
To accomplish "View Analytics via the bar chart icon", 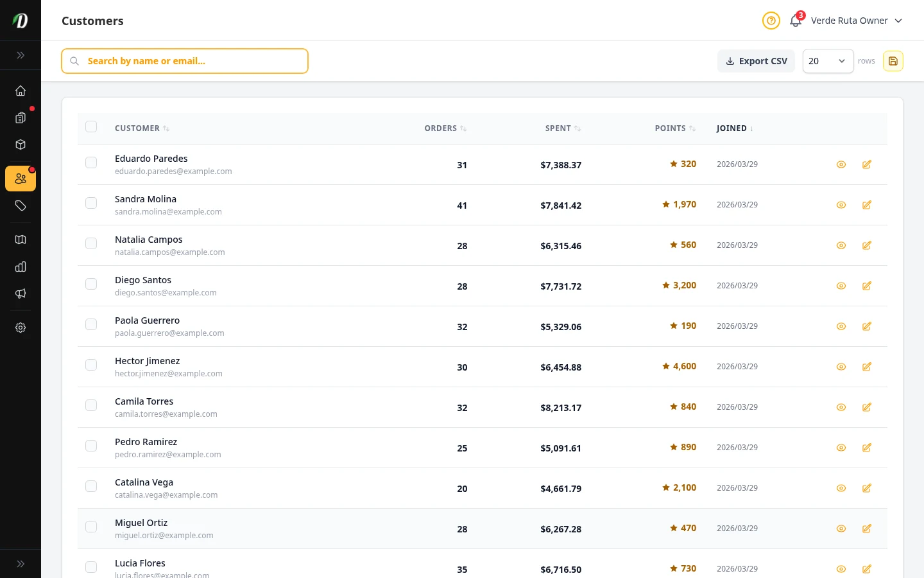I will [x=21, y=267].
